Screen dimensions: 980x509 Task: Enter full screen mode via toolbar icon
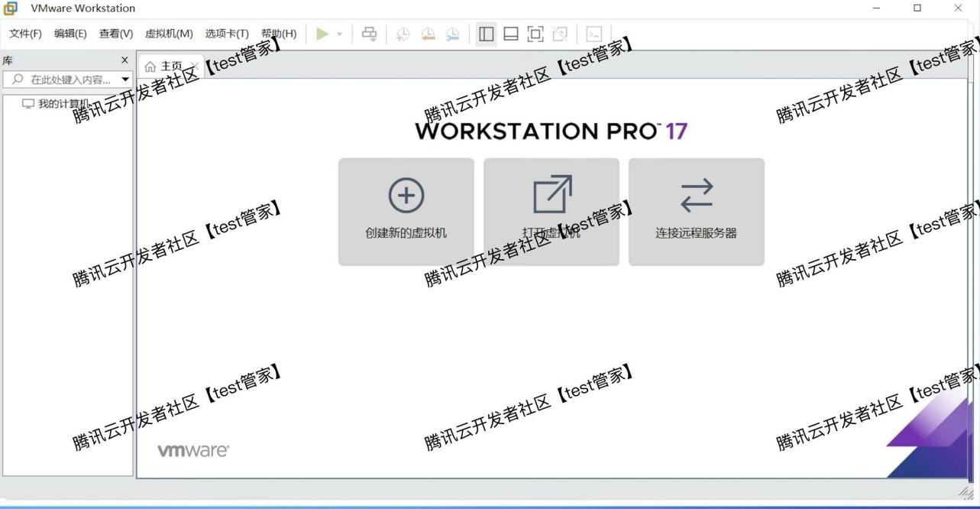click(x=535, y=34)
